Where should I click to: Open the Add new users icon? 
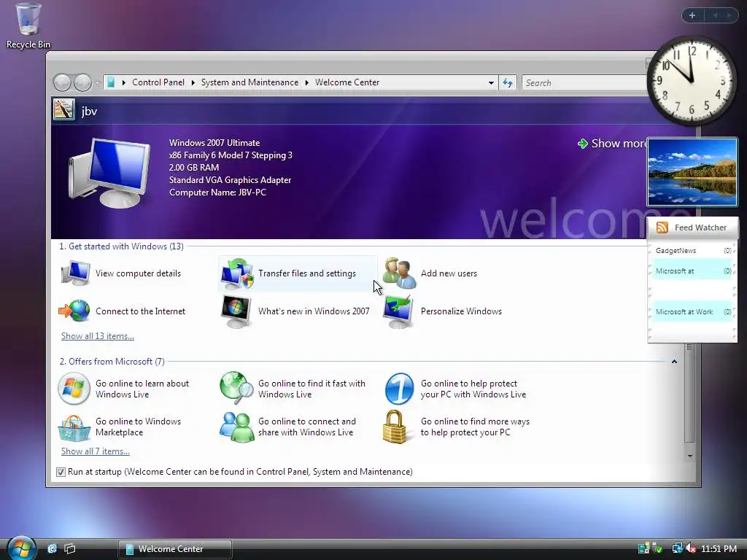pyautogui.click(x=399, y=273)
